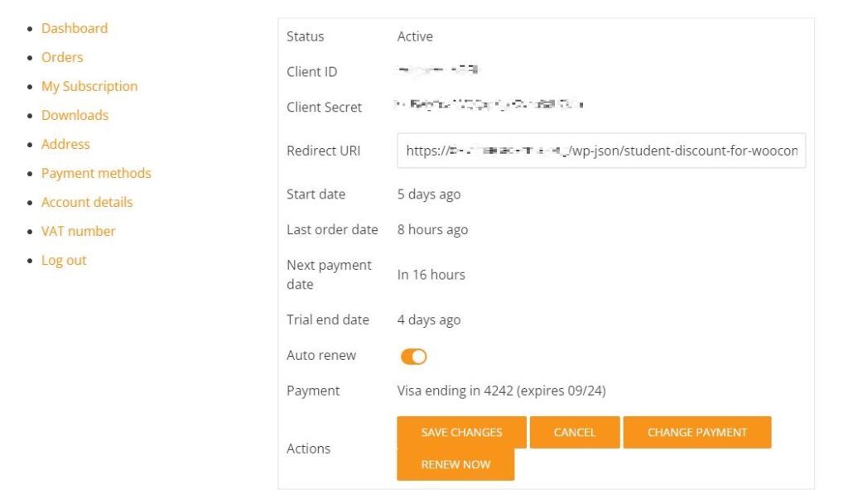Click inside the Redirect URI field
Screen dimensions: 848x504
click(601, 151)
